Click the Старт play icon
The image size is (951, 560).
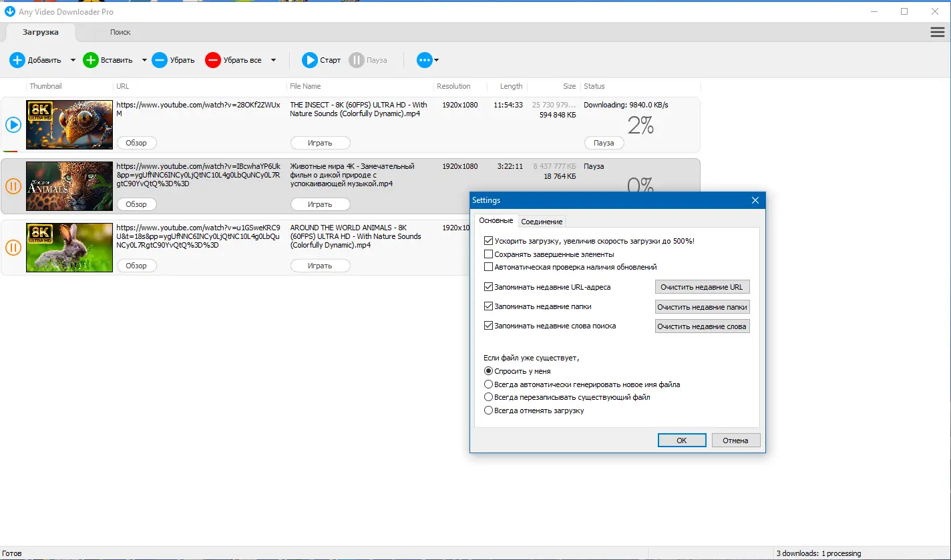[x=309, y=60]
